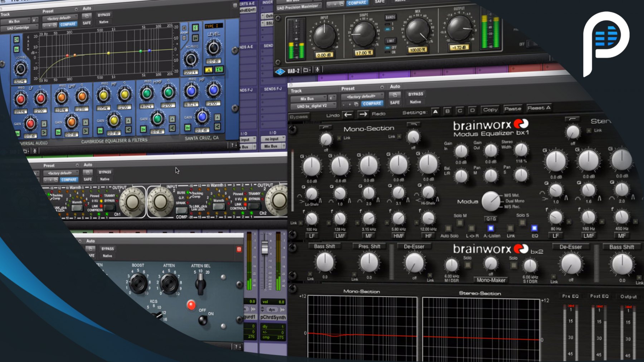This screenshot has width=644, height=362.
Task: Click the low-cut filter shape icon in Mono-Section
Action: 326,127
